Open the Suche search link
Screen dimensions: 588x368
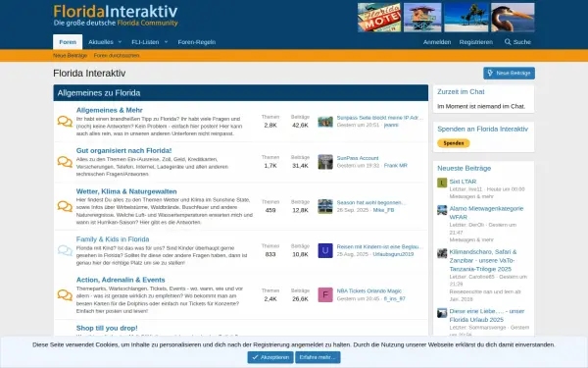pyautogui.click(x=517, y=42)
